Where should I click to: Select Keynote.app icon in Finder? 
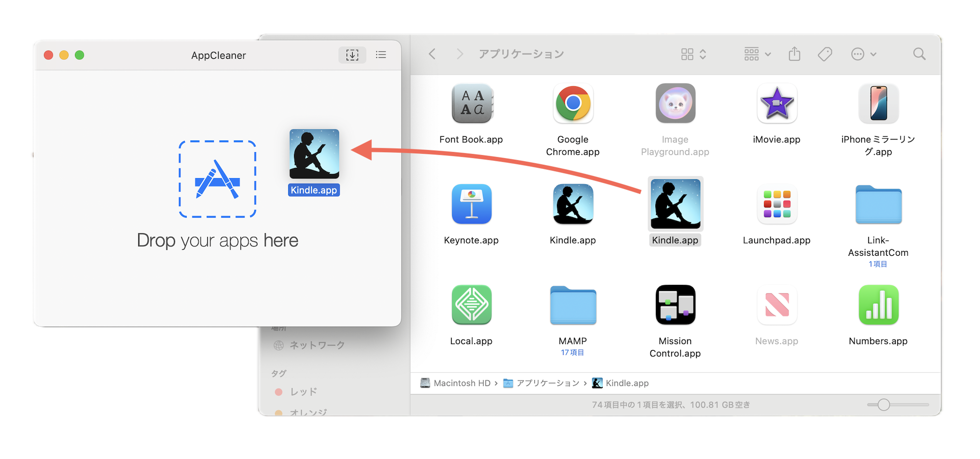click(x=471, y=204)
